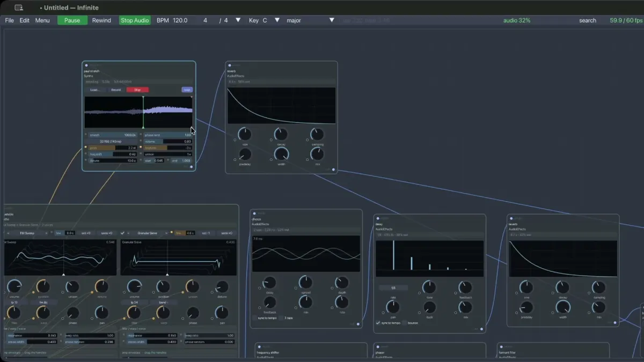Click the lower reverb node output port
Screen dimensions: 644x362
pos(615,322)
